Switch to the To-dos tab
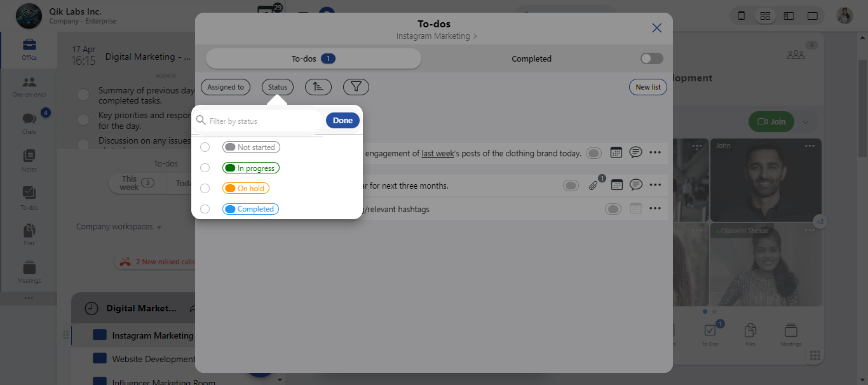This screenshot has height=385, width=868. point(313,58)
